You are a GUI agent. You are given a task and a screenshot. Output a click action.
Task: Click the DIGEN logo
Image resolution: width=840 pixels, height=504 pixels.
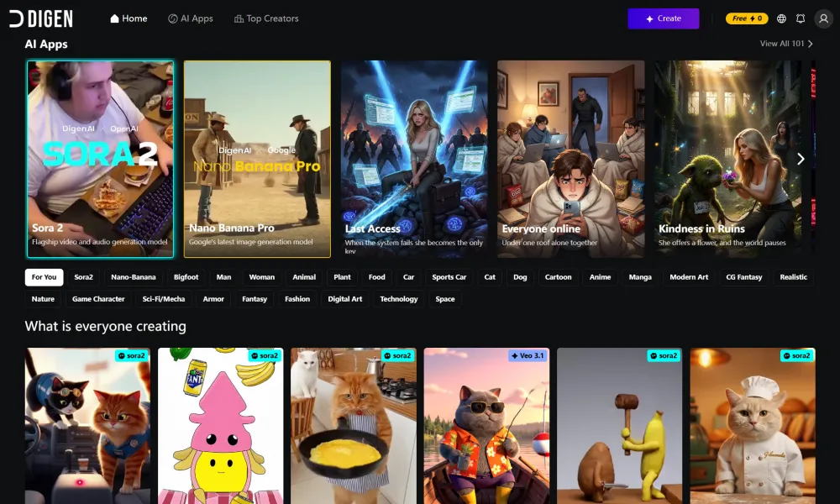point(41,18)
